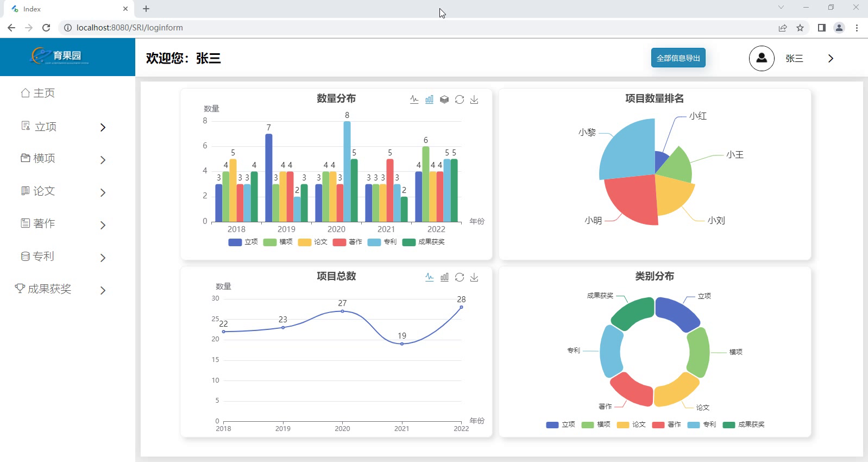The width and height of the screenshot is (868, 462).
Task: Click the user avatar icon
Action: tap(762, 58)
